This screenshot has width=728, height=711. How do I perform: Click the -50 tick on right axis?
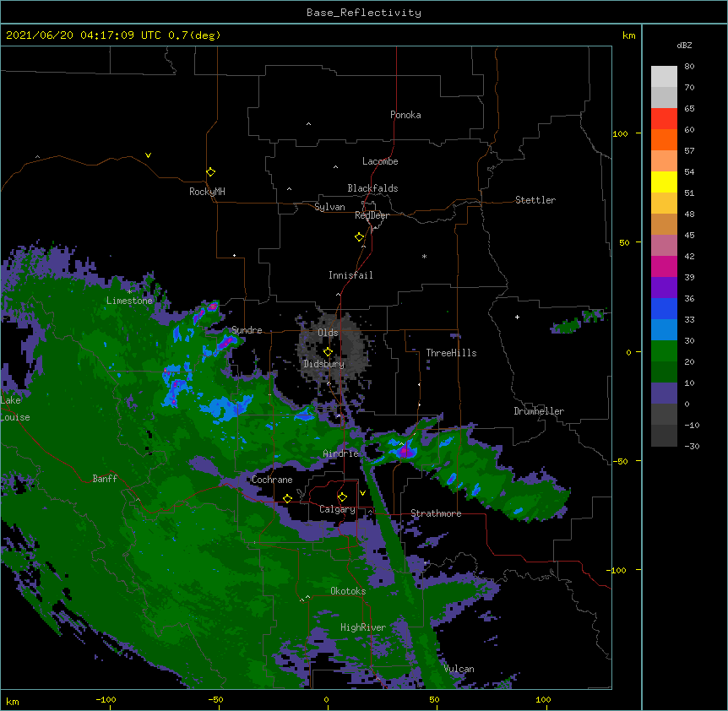[x=620, y=461]
